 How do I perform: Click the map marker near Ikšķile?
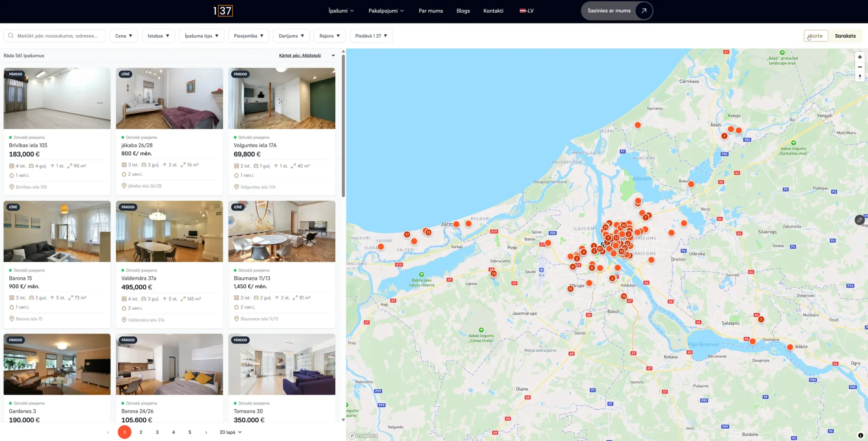click(790, 347)
